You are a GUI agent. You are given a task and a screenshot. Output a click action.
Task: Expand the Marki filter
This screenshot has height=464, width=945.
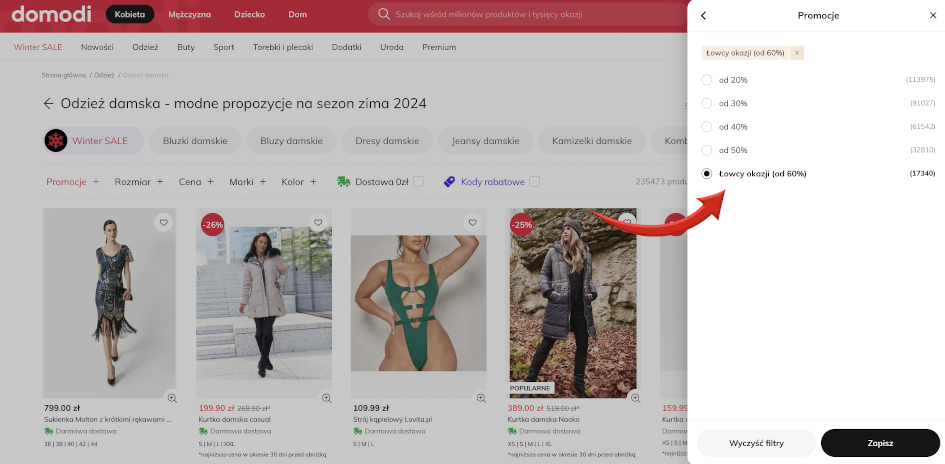pos(247,181)
